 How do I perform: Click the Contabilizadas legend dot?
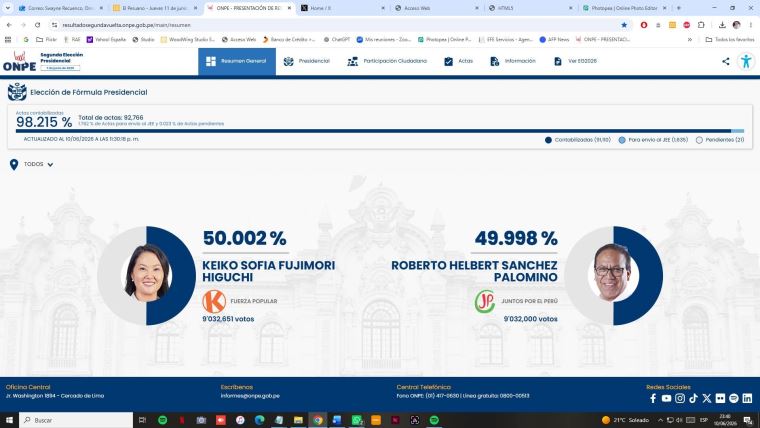click(x=548, y=140)
